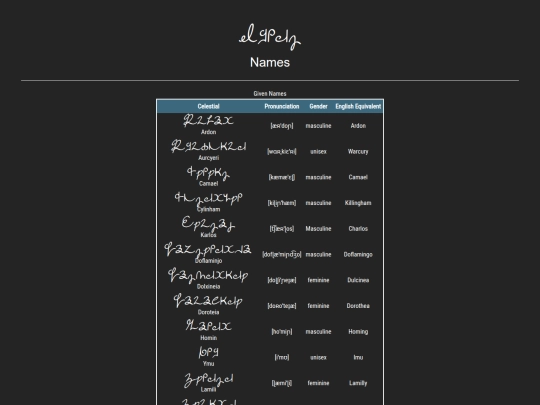Click the English equivalent Killingham
This screenshot has height=405, width=540.
pyautogui.click(x=358, y=203)
